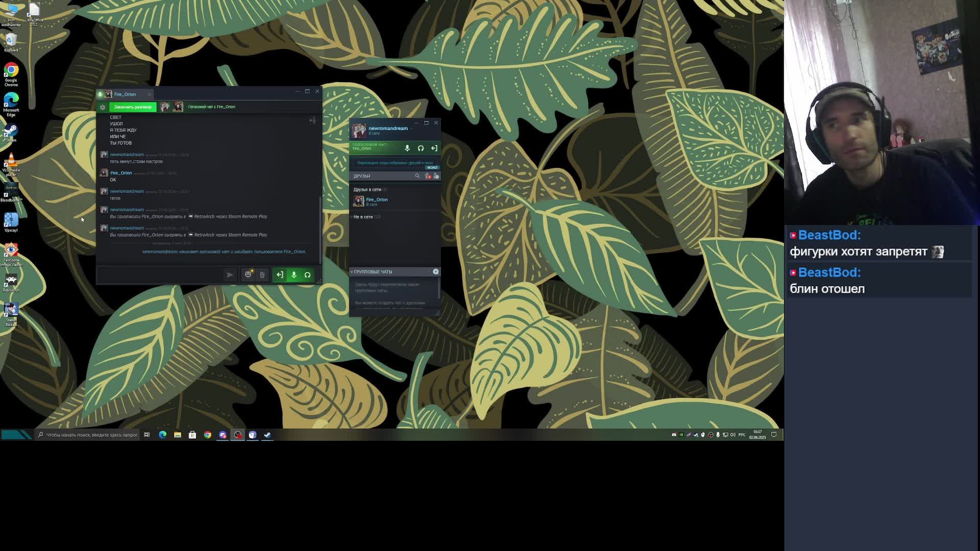This screenshot has width=980, height=551.
Task: Open newromandream status dropdown arrow
Action: pos(411,129)
